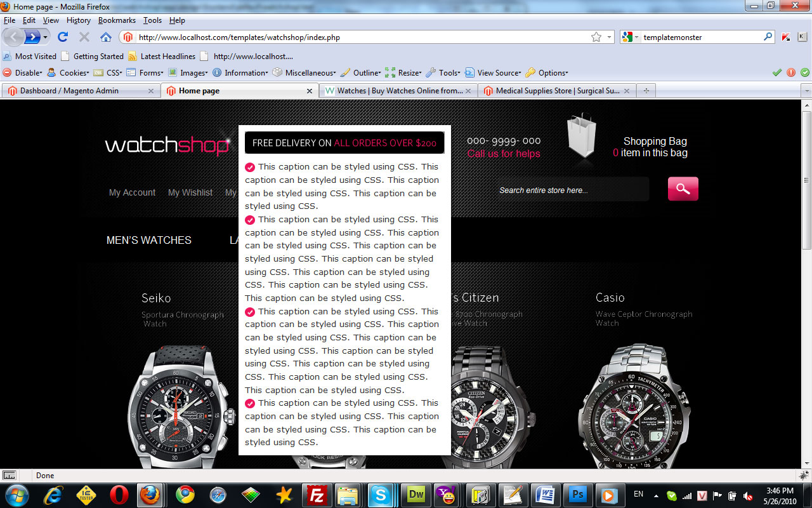Click the red CSS error indicator icon
The height and width of the screenshot is (508, 812).
pyautogui.click(x=791, y=72)
